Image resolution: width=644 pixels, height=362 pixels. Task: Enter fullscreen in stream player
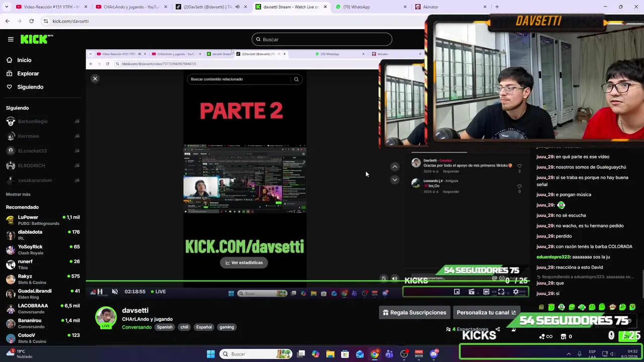click(x=501, y=292)
